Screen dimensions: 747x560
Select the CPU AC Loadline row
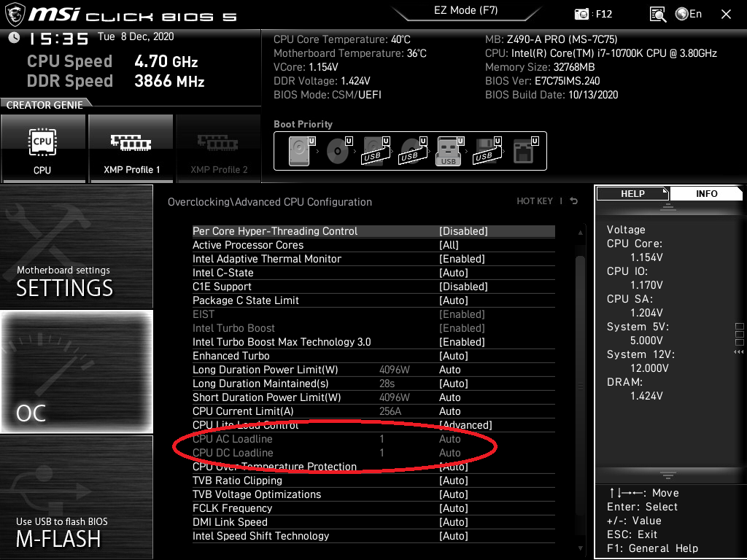point(373,438)
